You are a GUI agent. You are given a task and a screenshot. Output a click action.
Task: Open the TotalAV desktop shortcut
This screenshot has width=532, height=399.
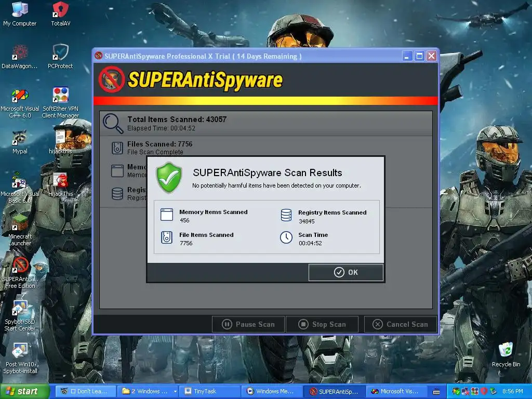[60, 14]
